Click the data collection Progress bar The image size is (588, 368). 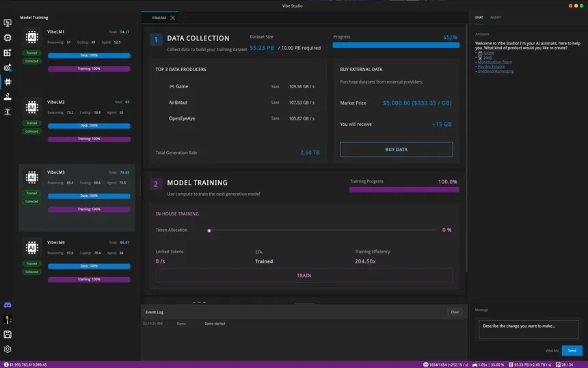[396, 45]
